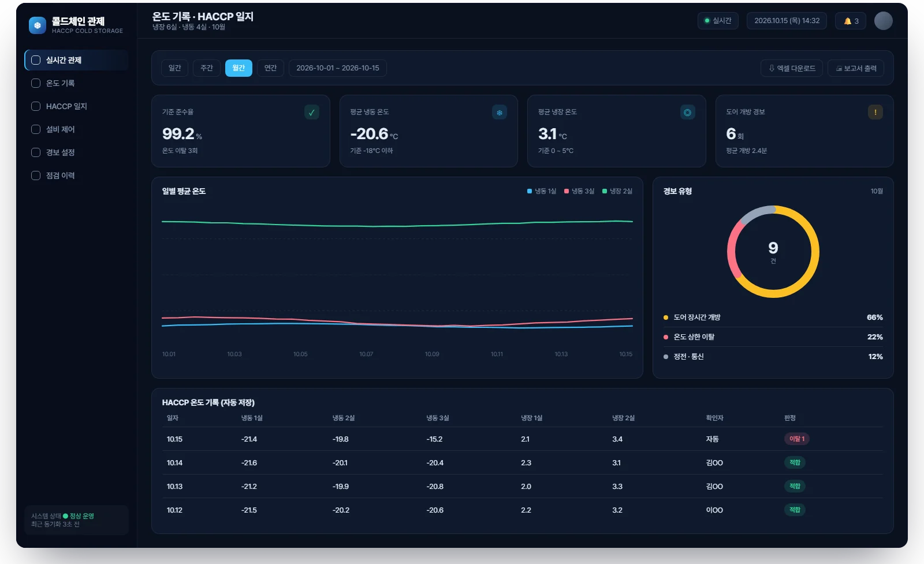Click the 냉동 3실 legend color swatch
The width and height of the screenshot is (924, 564).
(x=567, y=191)
